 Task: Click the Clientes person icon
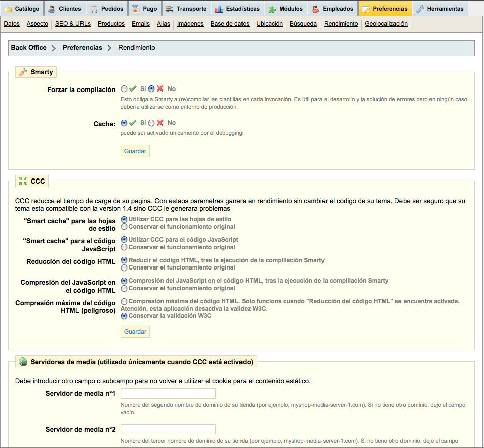(x=52, y=9)
